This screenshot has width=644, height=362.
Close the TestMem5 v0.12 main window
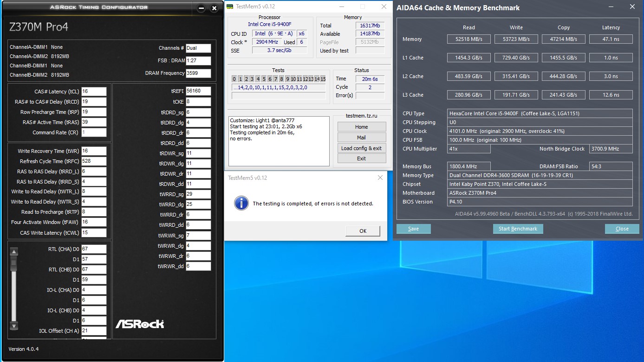pos(384,7)
